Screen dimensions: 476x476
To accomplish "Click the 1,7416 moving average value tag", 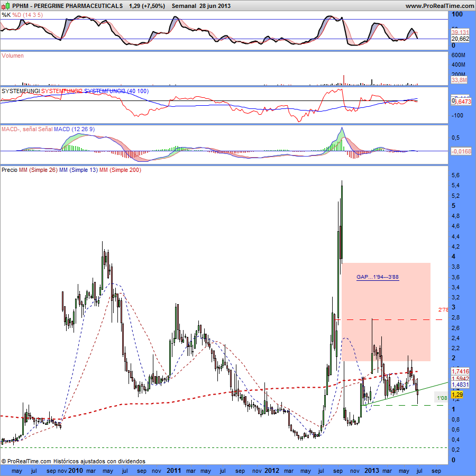I will click(460, 371).
